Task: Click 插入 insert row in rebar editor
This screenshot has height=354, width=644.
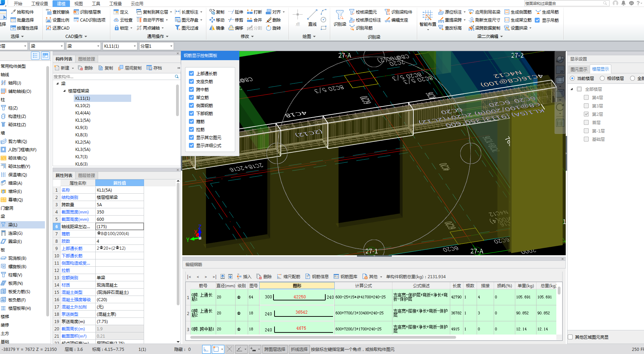Action: tap(244, 276)
